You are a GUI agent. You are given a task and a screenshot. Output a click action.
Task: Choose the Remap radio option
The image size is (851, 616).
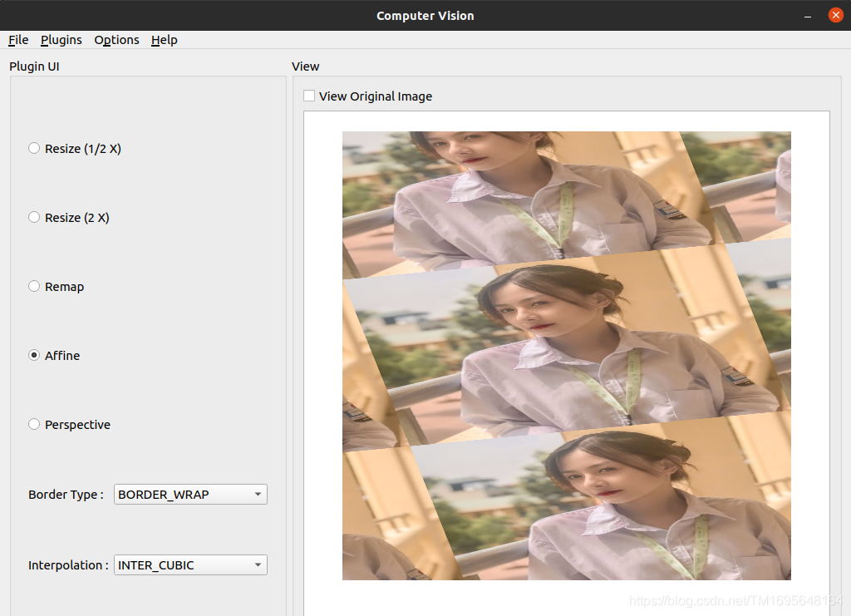point(34,286)
